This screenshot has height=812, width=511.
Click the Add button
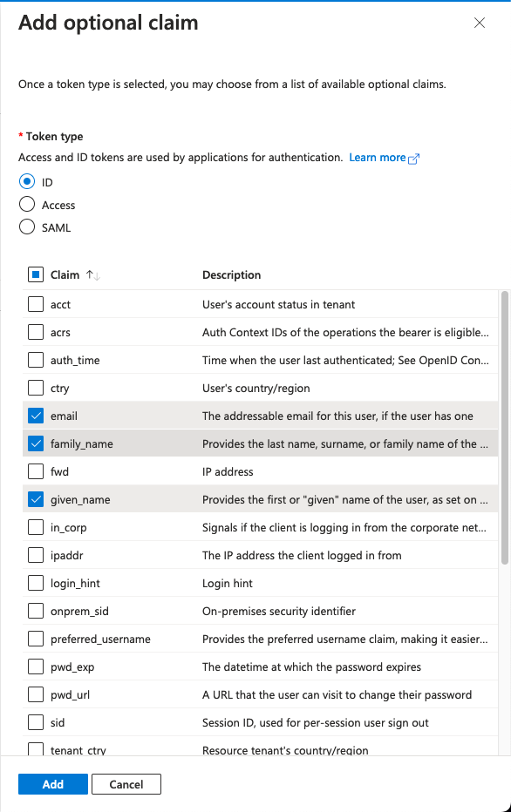(53, 784)
